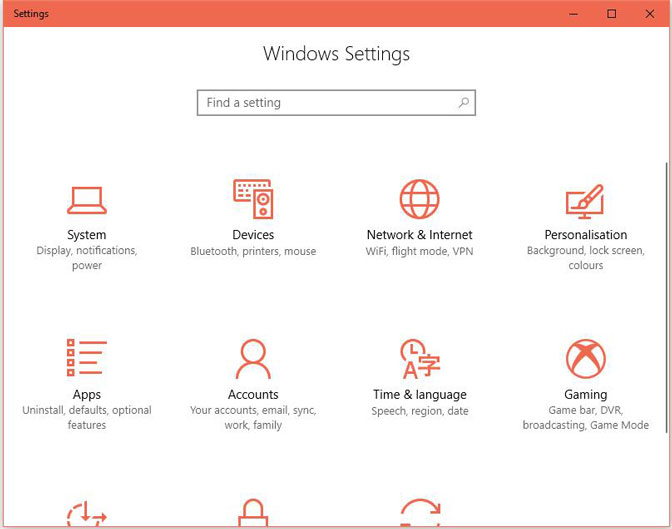Open the dashed clock with arrows icon
The image size is (672, 529).
[x=87, y=514]
